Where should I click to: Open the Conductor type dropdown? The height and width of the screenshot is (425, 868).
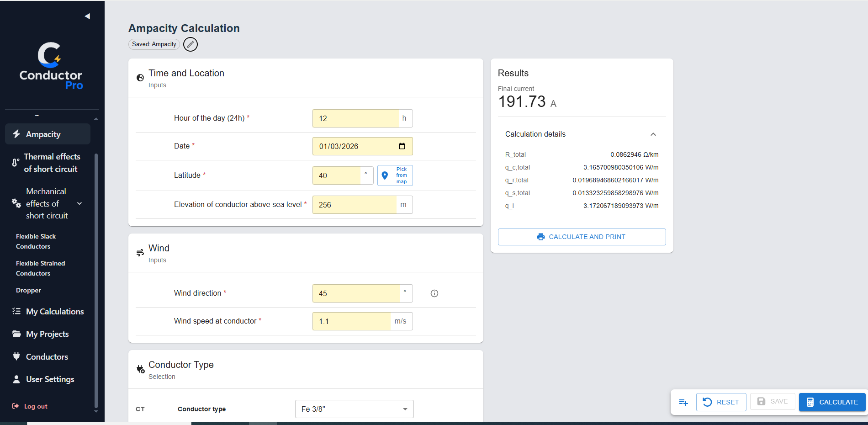click(355, 409)
